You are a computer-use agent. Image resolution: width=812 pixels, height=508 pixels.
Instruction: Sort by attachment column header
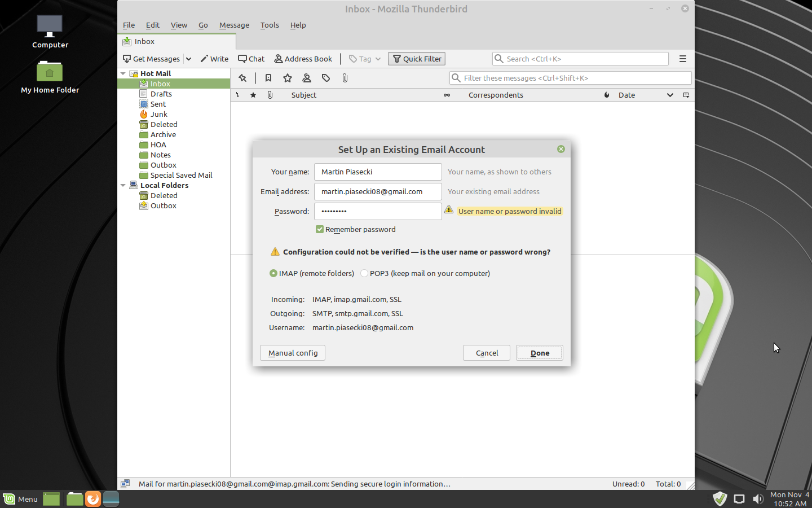pos(270,95)
